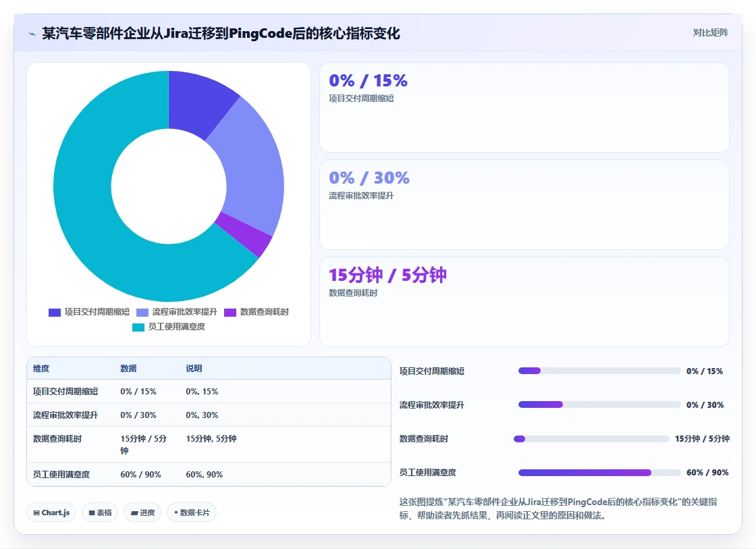Click the 员工使用满意度 progress bar
The image size is (756, 549).
(x=599, y=472)
